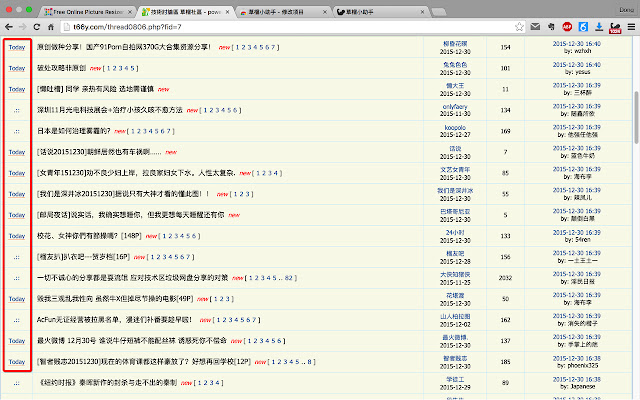Click the vertical page scrollbar
The image size is (640, 400).
636,118
